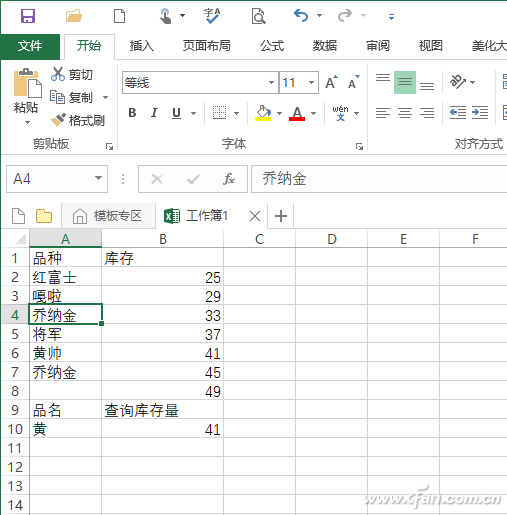Image resolution: width=507 pixels, height=515 pixels.
Task: Open the 模板专区 templates tab
Action: coord(108,216)
